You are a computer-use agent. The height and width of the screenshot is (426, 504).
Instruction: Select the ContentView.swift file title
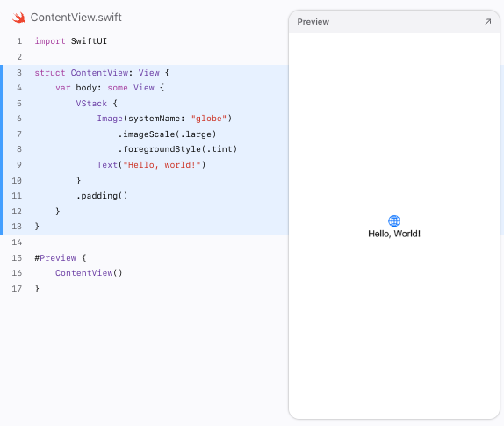(x=76, y=18)
